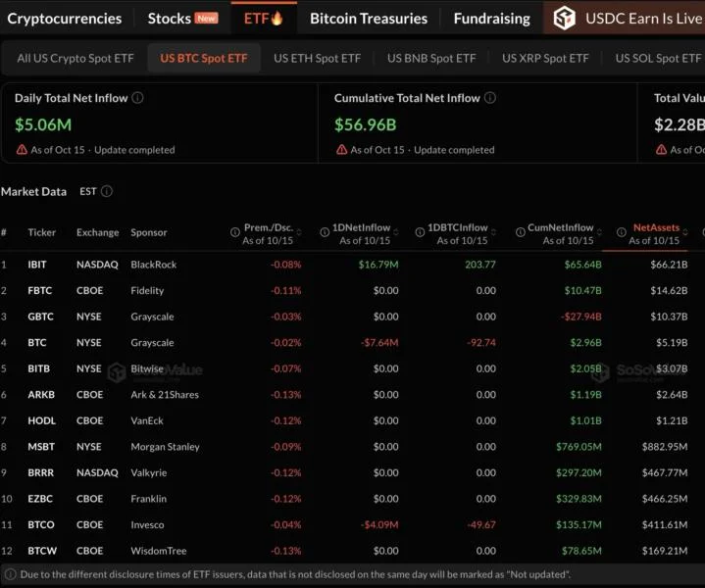Click $882.95M net assets value
Screen dimensions: 705x588
[x=665, y=447]
